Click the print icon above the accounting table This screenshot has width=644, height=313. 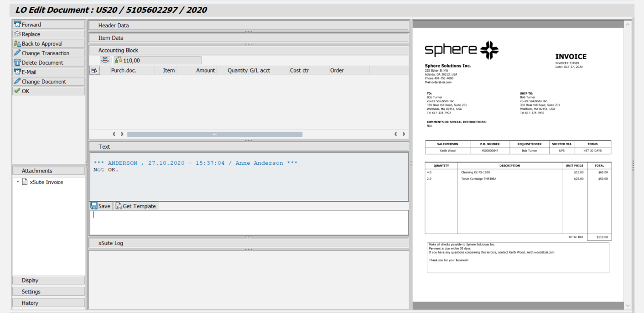pyautogui.click(x=104, y=60)
